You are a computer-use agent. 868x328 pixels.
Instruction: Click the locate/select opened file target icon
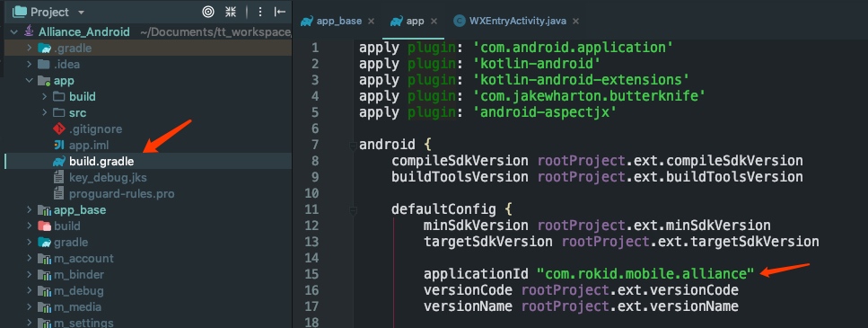(208, 12)
